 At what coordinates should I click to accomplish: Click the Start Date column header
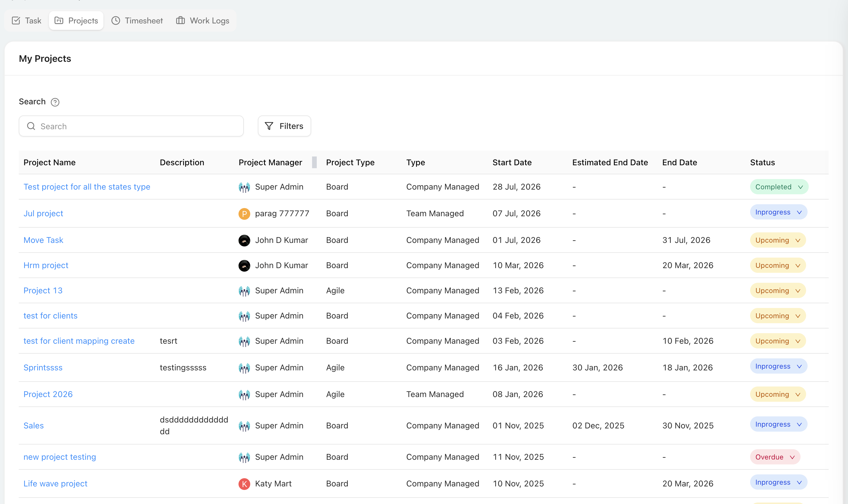[512, 163]
